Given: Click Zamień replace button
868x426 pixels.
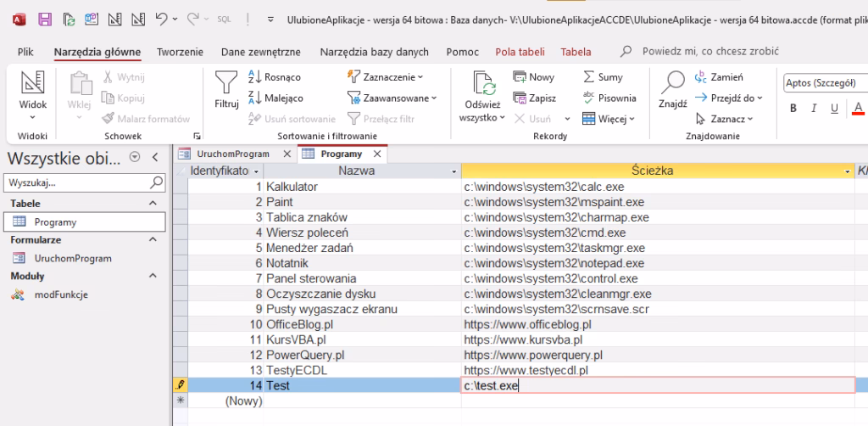Looking at the screenshot, I should tap(719, 77).
